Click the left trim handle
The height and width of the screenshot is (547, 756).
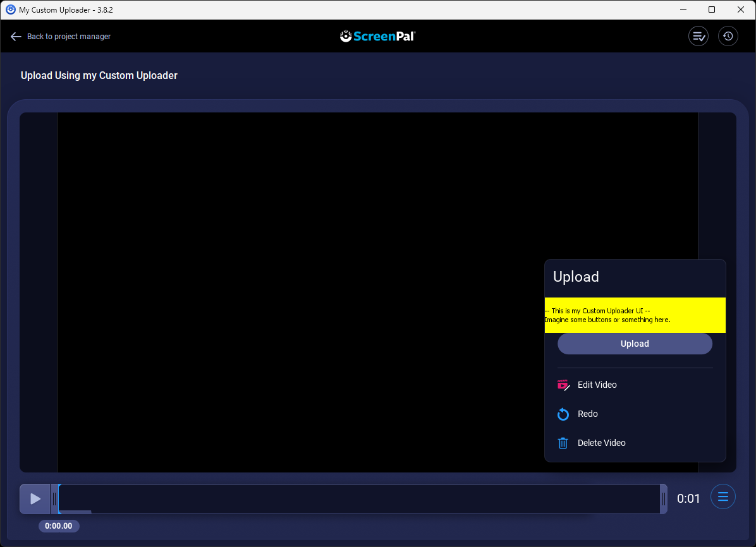click(x=56, y=498)
